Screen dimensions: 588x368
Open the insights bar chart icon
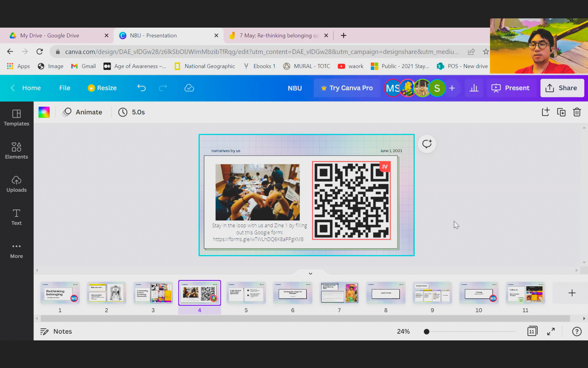(x=474, y=88)
